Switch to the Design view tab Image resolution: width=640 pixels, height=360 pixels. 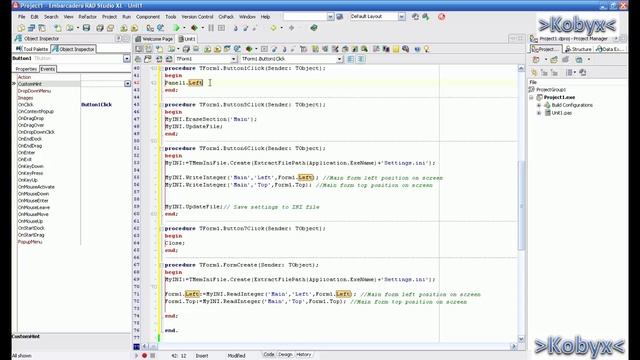(285, 355)
